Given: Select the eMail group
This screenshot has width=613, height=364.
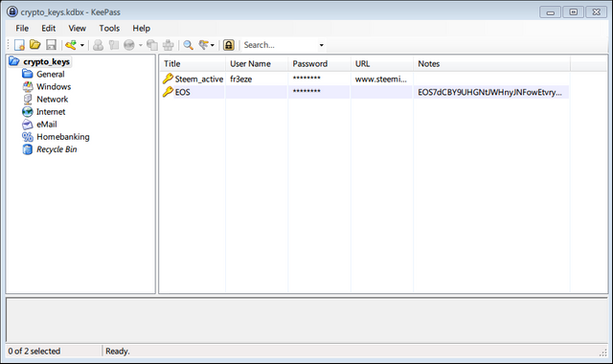Looking at the screenshot, I should [47, 125].
